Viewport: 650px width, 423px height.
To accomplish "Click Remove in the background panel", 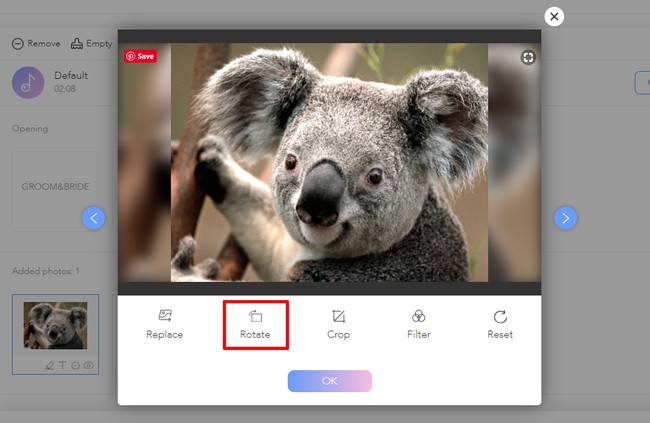I will click(36, 44).
